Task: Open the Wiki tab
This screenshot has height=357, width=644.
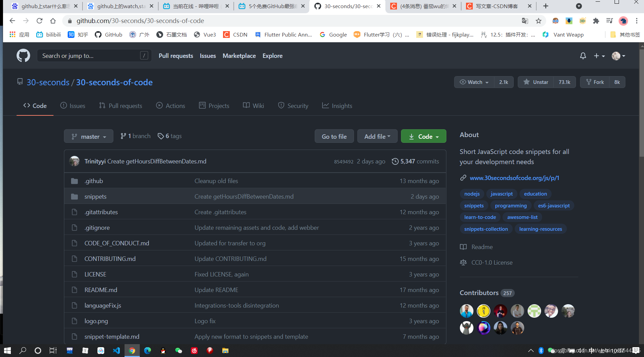Action: point(253,106)
